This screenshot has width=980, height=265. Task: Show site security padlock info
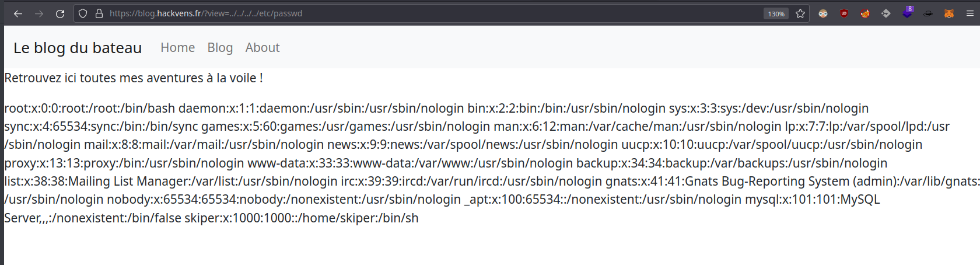pyautogui.click(x=99, y=13)
